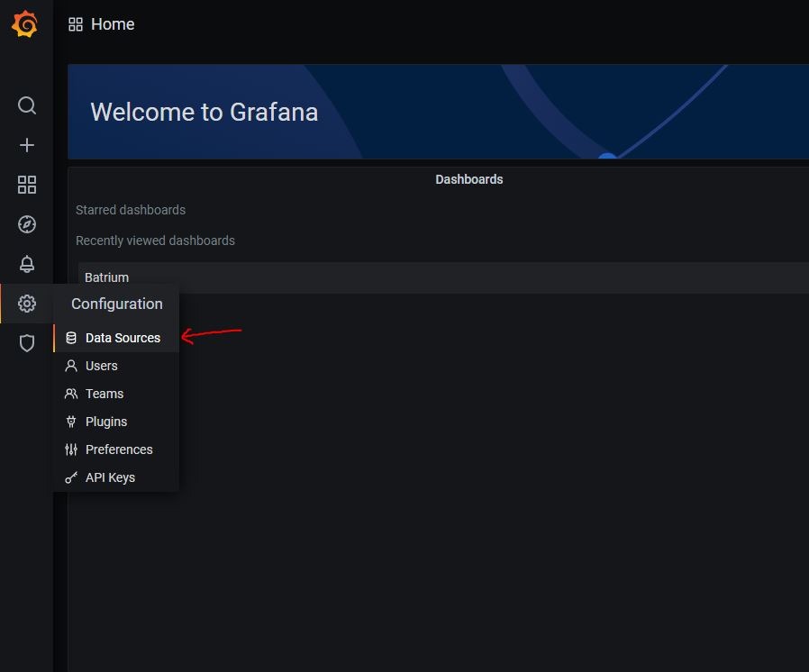
Task: Click the Dashboards panel title
Action: coord(469,179)
